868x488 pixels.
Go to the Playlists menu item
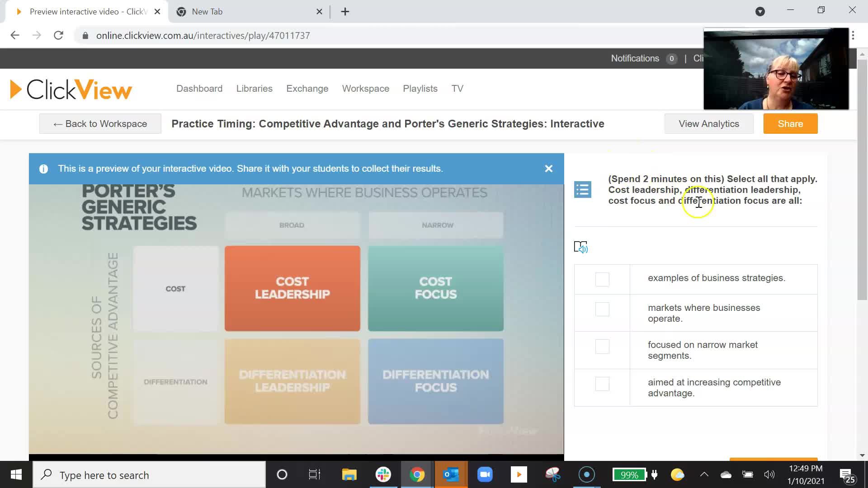tap(420, 89)
